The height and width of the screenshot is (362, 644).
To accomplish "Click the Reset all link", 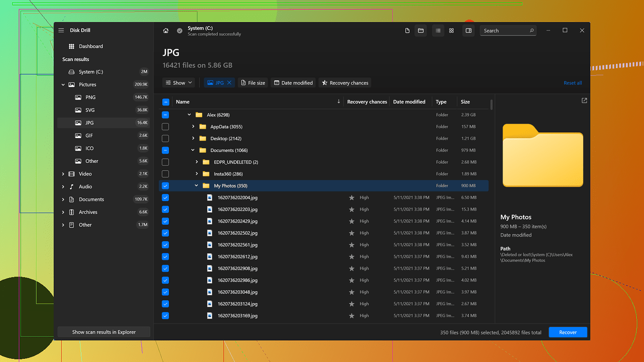I will pos(573,83).
